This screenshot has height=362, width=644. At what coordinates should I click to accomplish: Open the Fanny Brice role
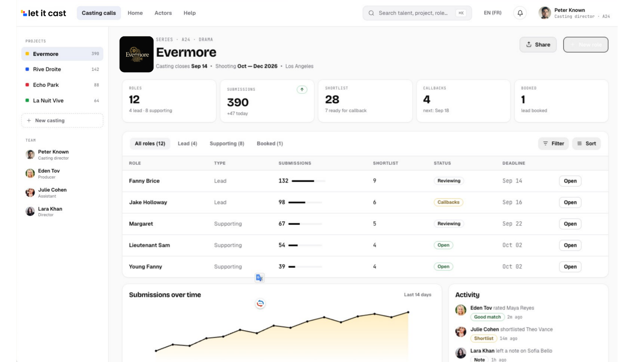[x=570, y=181]
